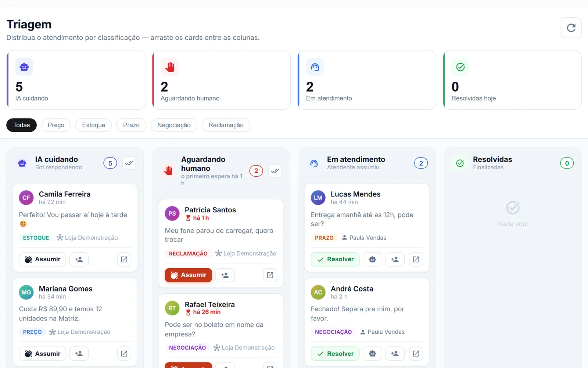Click red Assumir on Patrícia Santos card
588x368 pixels.
coord(189,275)
